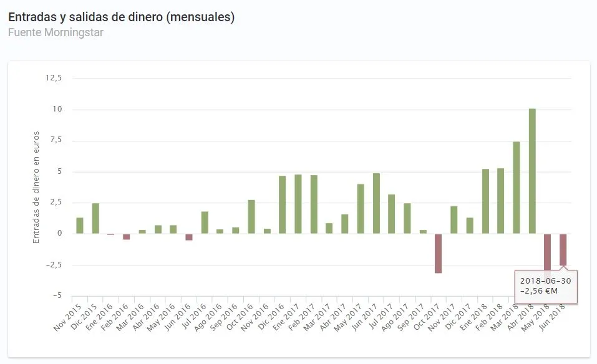This screenshot has height=364, width=597.
Task: Click the 'Ene 2017' x-axis label
Action: point(289,315)
